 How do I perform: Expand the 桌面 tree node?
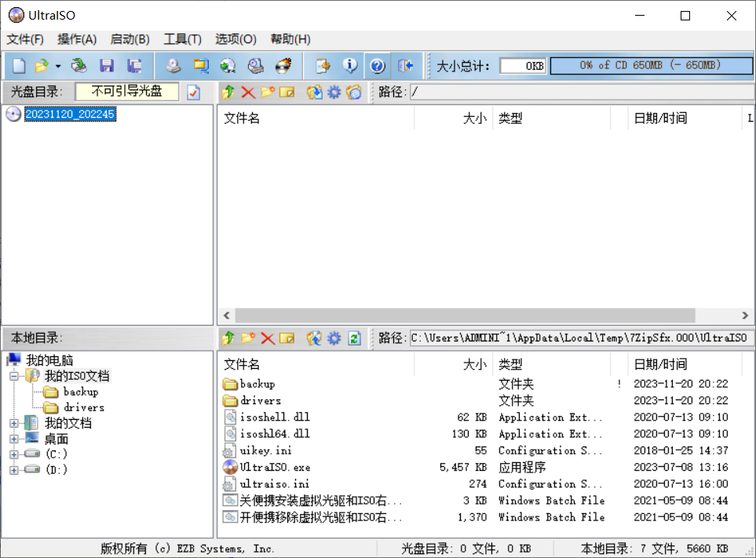(13, 439)
